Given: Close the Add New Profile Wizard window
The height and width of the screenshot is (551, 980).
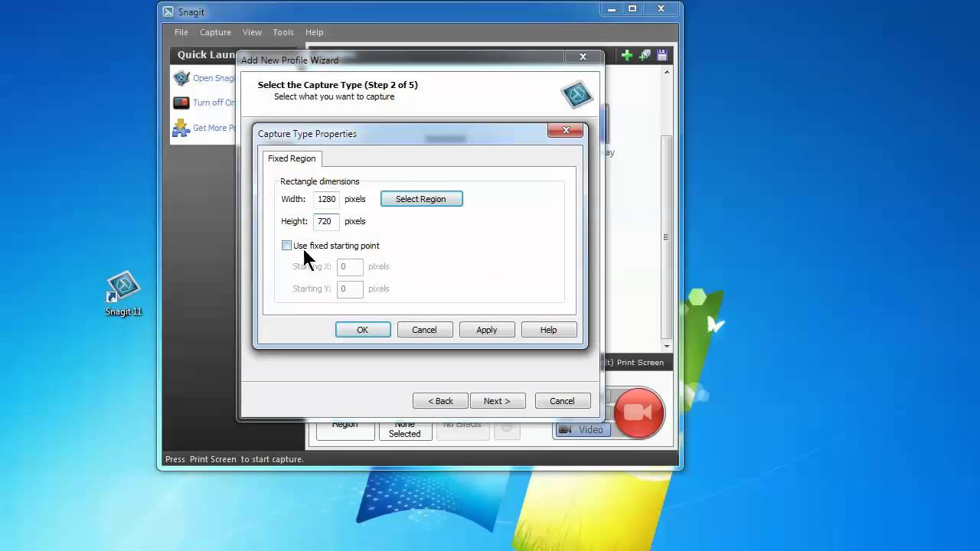Looking at the screenshot, I should [x=583, y=57].
